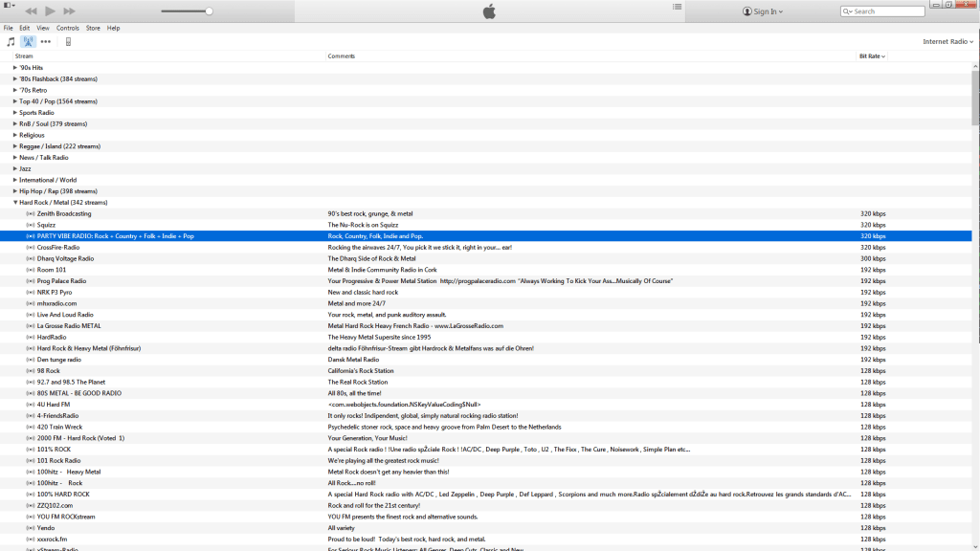Select the 100% HARD ROCK stream

pyautogui.click(x=63, y=495)
